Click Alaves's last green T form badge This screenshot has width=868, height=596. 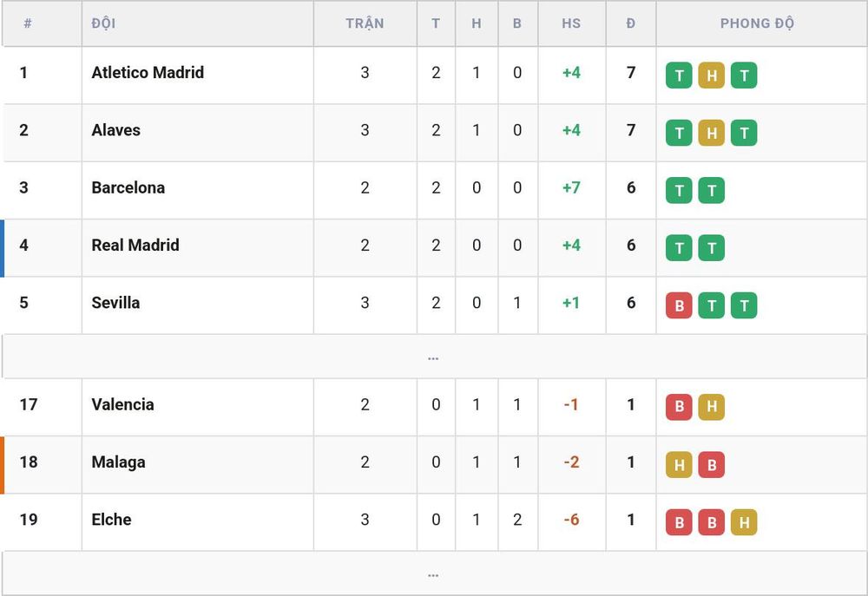tap(744, 133)
